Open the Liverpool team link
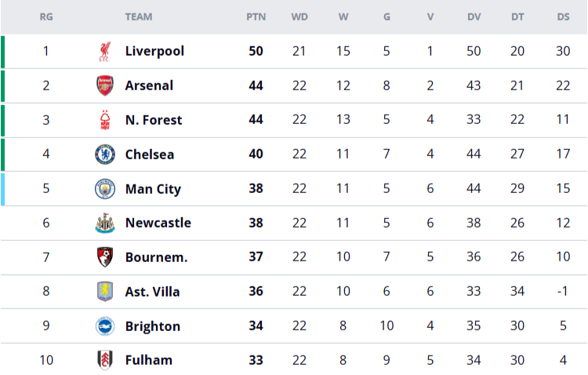This screenshot has height=375, width=588. click(154, 51)
